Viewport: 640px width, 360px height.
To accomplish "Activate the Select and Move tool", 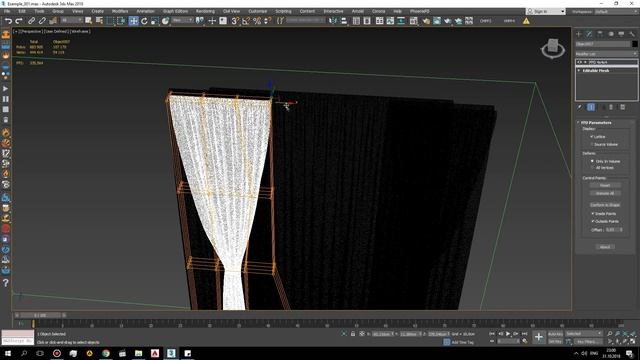I will pyautogui.click(x=133, y=20).
